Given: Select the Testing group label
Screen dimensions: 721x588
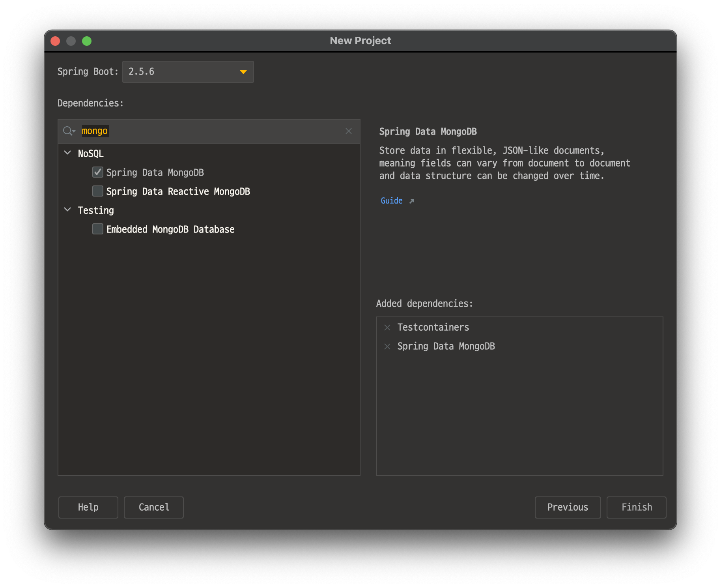Looking at the screenshot, I should point(96,210).
